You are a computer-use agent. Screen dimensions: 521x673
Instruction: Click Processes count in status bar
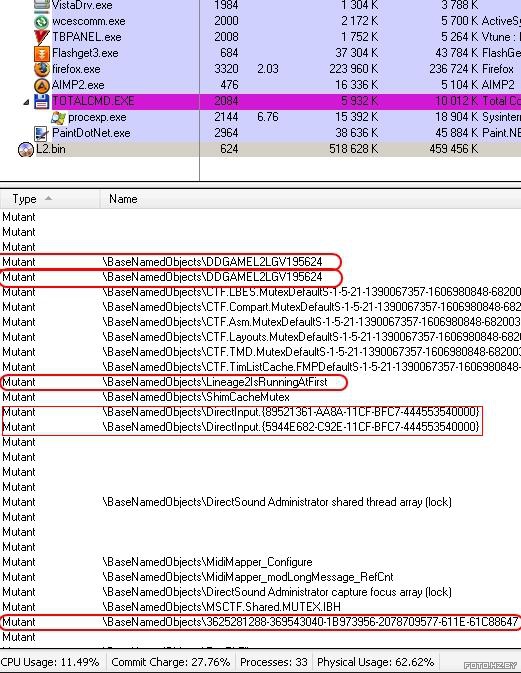[274, 662]
